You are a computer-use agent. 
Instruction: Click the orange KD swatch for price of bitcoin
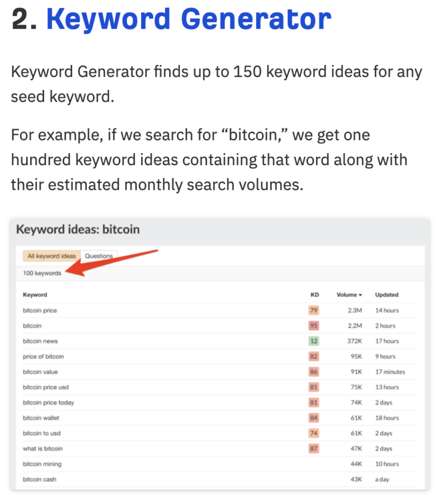(313, 356)
